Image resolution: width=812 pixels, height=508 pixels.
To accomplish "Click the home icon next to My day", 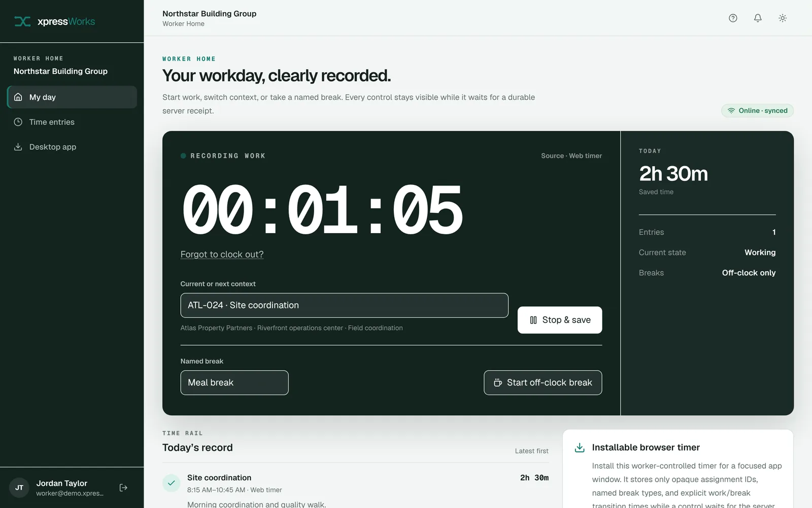I will (18, 97).
